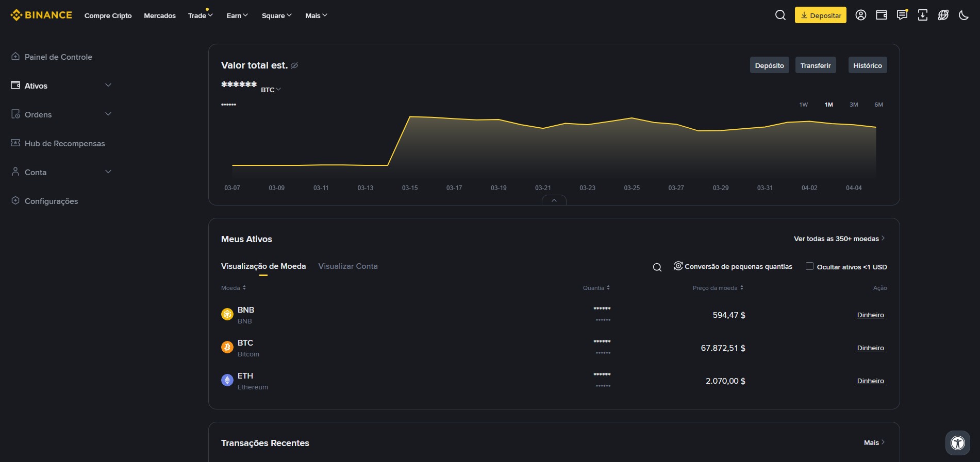Open the language globe icon
Viewport: 980px width, 462px height.
943,15
